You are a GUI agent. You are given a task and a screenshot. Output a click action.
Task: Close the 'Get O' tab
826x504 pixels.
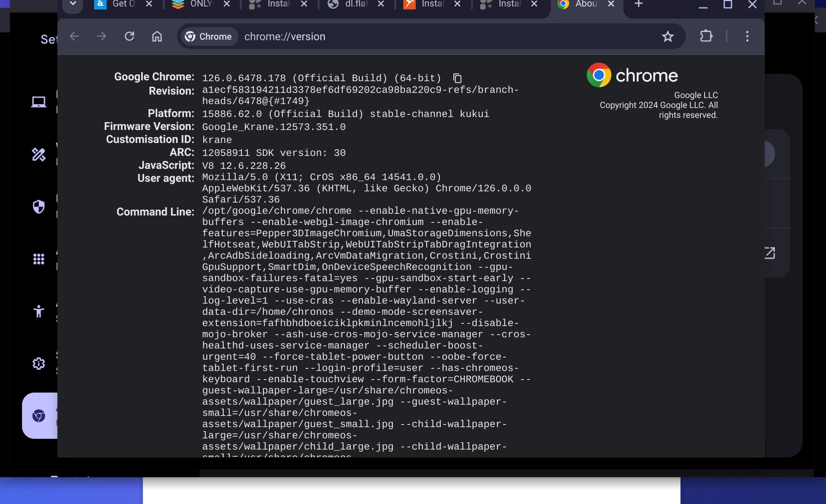coord(149,4)
